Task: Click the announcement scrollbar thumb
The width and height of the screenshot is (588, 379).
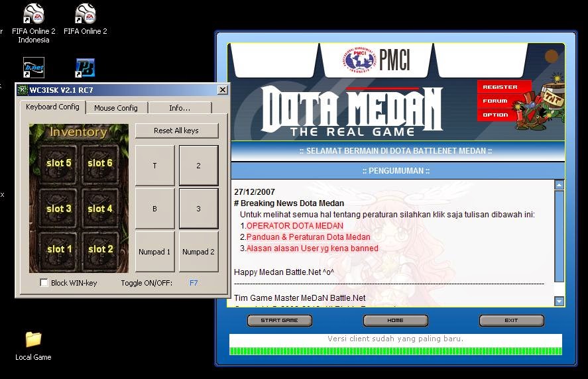Action: coord(559,236)
